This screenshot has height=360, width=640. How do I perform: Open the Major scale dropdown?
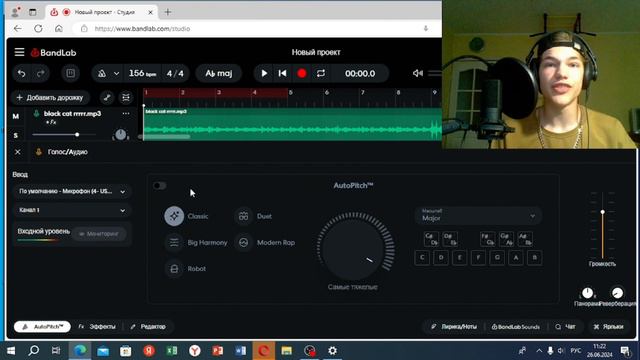(478, 216)
